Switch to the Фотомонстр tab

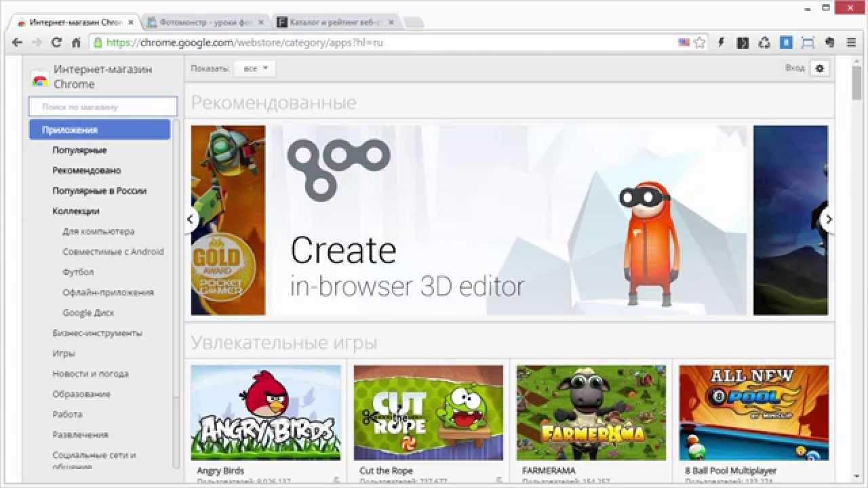pos(206,22)
